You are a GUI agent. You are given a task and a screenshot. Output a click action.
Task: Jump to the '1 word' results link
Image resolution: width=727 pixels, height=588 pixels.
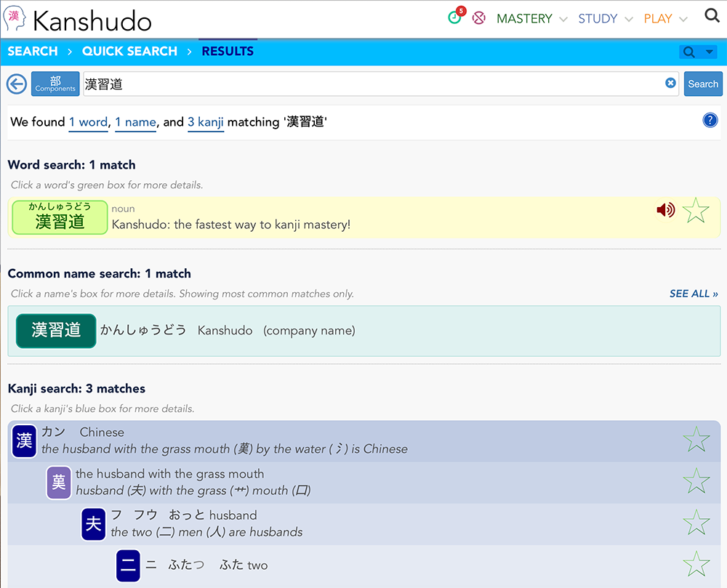coord(88,122)
